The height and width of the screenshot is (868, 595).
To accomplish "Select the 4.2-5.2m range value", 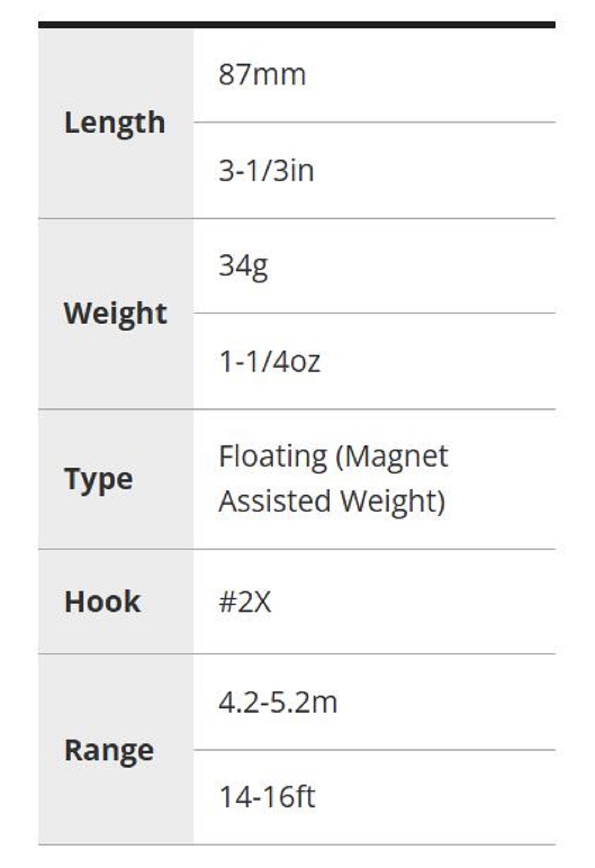I will (278, 702).
